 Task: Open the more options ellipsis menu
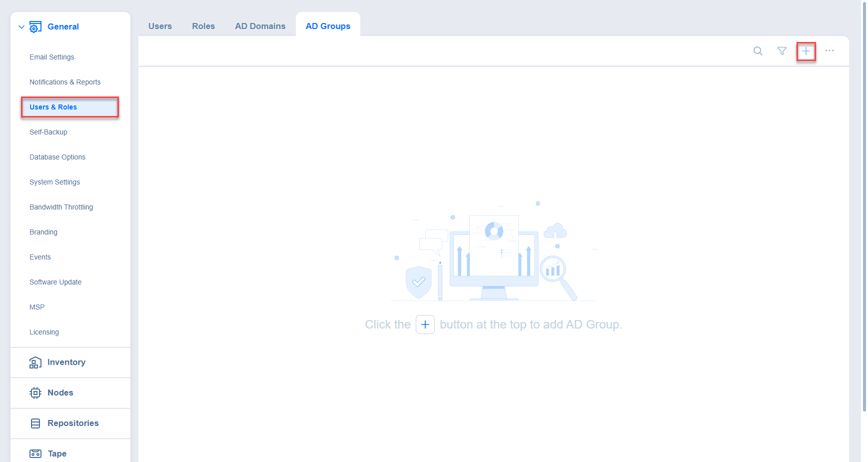[x=829, y=51]
